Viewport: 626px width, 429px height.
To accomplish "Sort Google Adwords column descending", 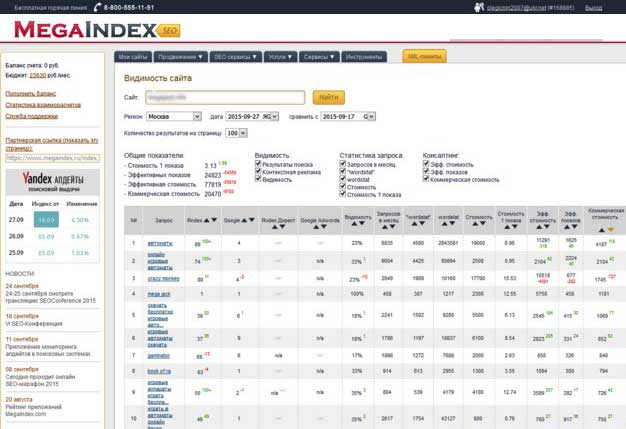I will [x=324, y=227].
